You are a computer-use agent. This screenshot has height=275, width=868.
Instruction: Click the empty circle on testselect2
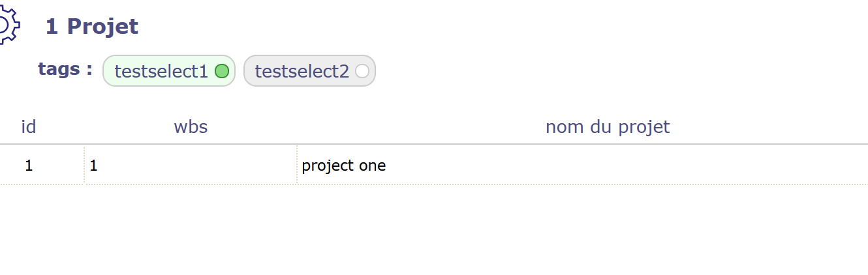[x=362, y=71]
